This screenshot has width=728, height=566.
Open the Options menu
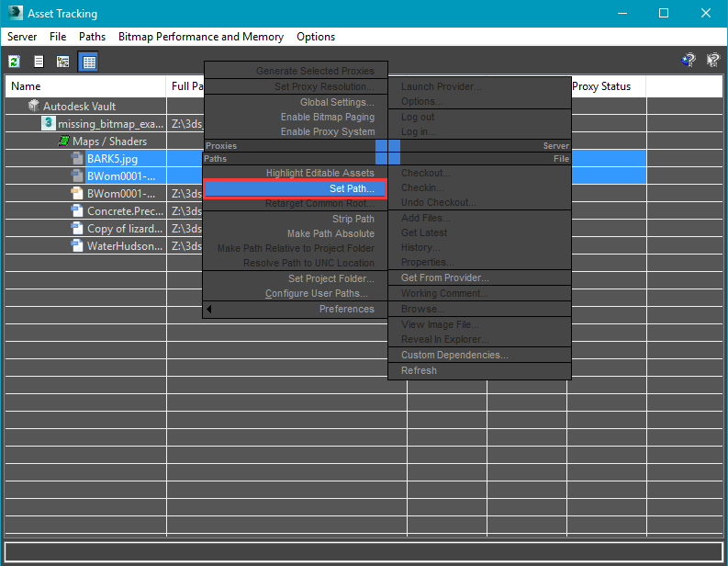(316, 37)
